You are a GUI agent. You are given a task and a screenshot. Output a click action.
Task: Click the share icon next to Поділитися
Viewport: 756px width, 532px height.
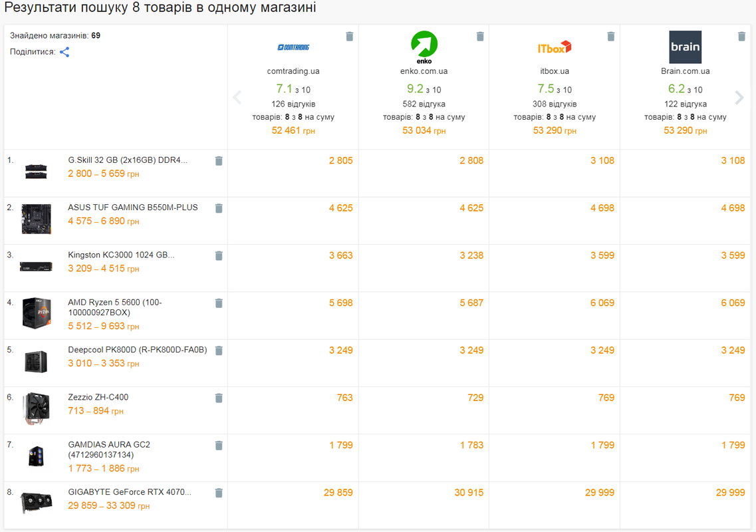coord(64,52)
